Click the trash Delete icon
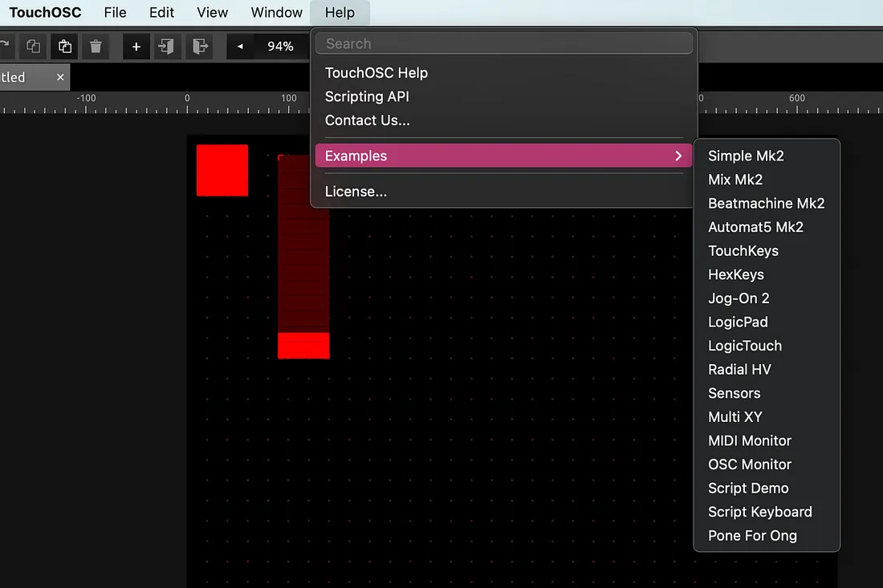 pos(96,47)
